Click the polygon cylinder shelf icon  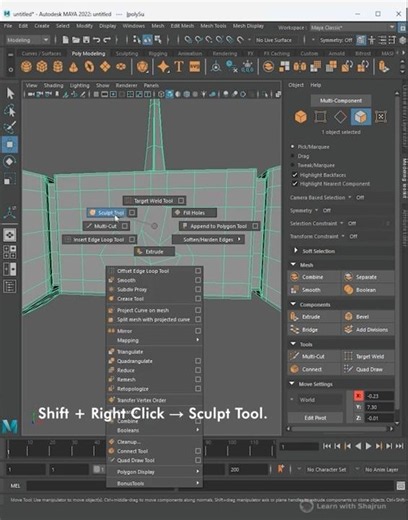[x=58, y=66]
